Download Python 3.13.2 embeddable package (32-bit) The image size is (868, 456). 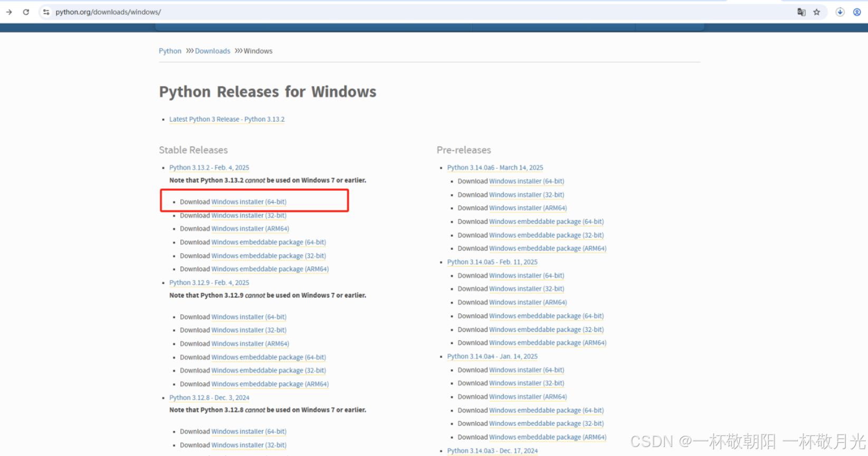(269, 256)
